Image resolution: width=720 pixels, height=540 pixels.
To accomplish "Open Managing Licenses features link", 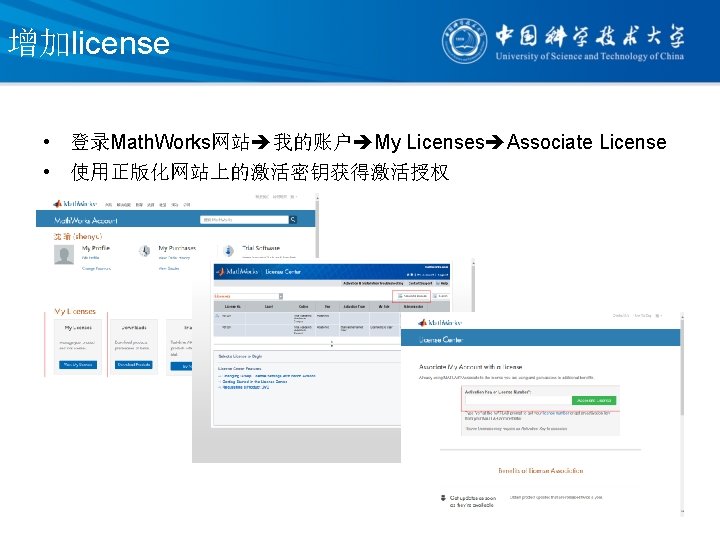I will (269, 376).
